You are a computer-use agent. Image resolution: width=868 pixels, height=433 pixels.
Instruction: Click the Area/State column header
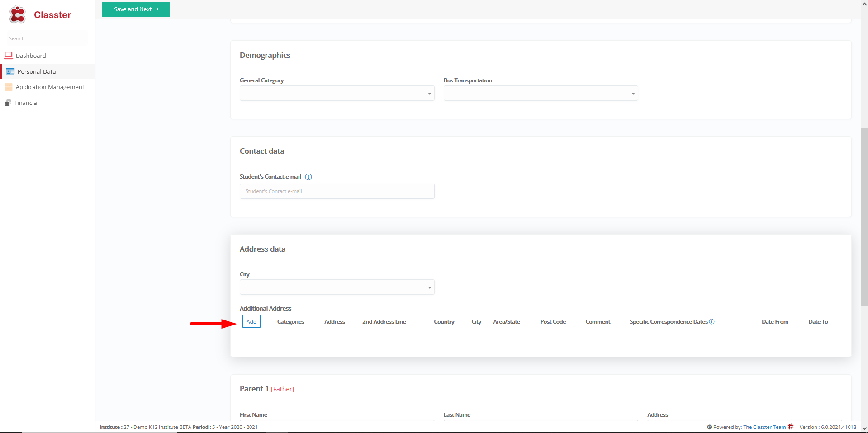507,322
